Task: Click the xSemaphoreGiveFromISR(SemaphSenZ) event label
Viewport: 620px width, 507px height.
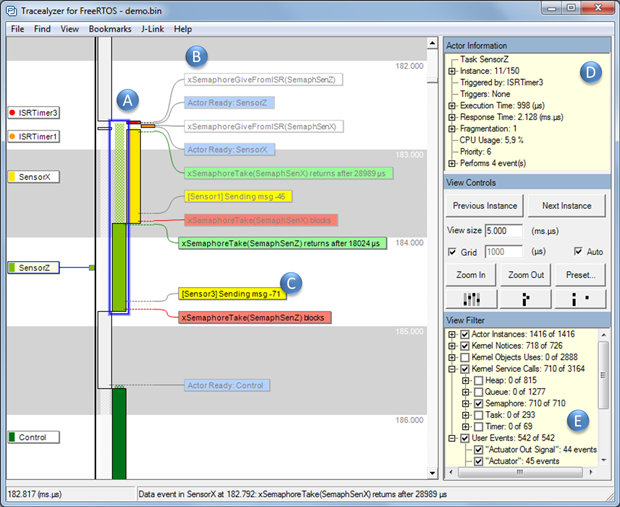Action: click(263, 79)
